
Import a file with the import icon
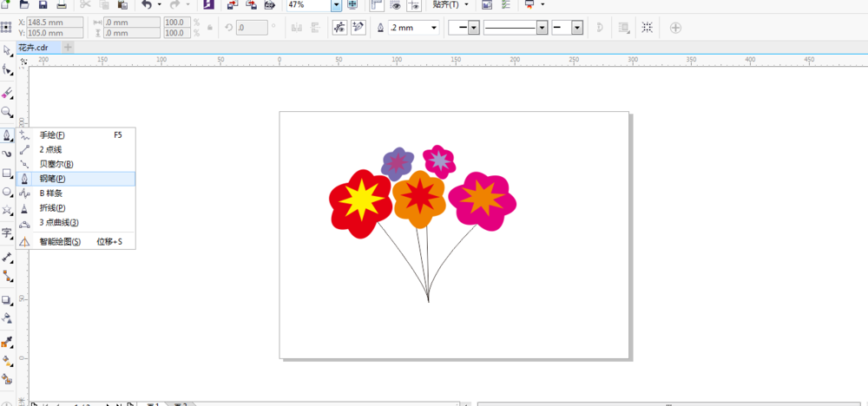tap(233, 4)
